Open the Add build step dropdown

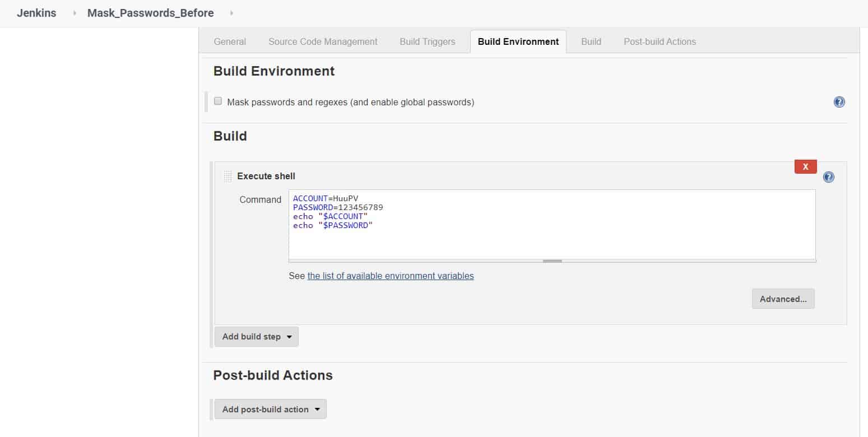(x=256, y=336)
